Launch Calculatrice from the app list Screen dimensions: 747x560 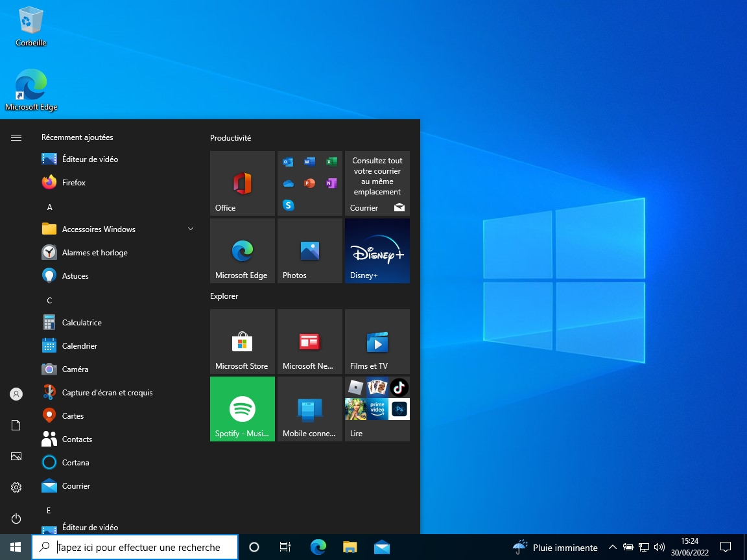[117, 322]
